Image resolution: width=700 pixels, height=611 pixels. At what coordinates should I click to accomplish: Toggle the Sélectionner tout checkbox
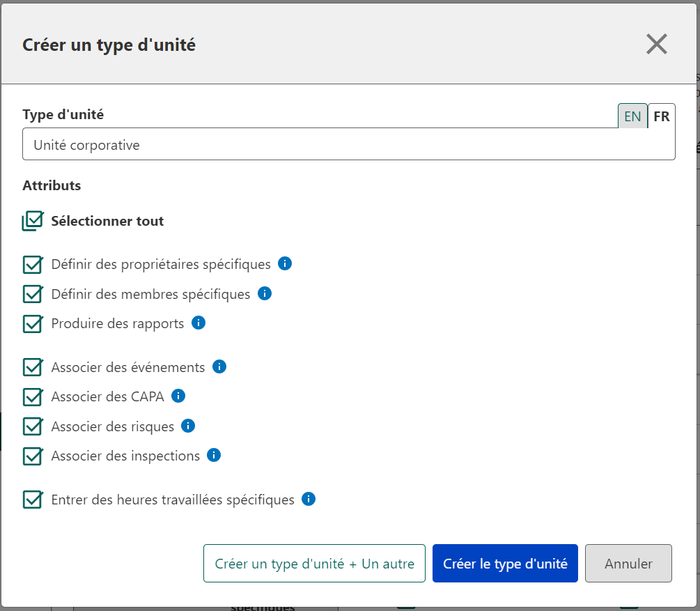pyautogui.click(x=33, y=222)
